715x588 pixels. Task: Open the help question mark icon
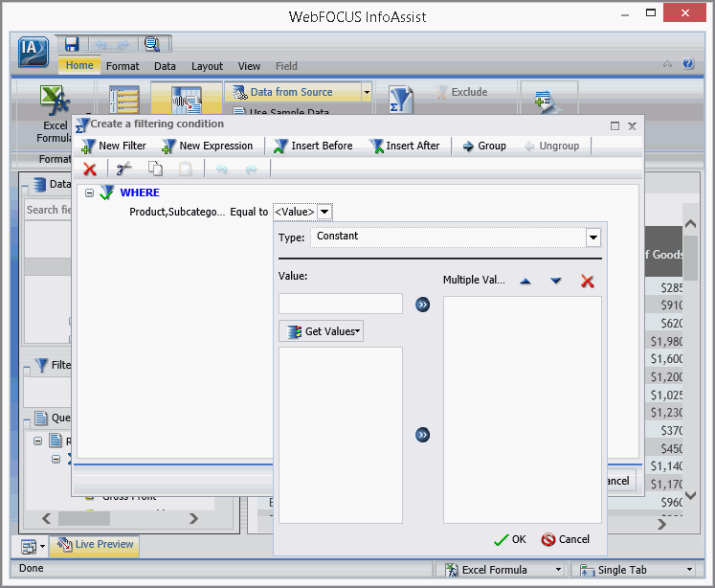click(x=688, y=64)
